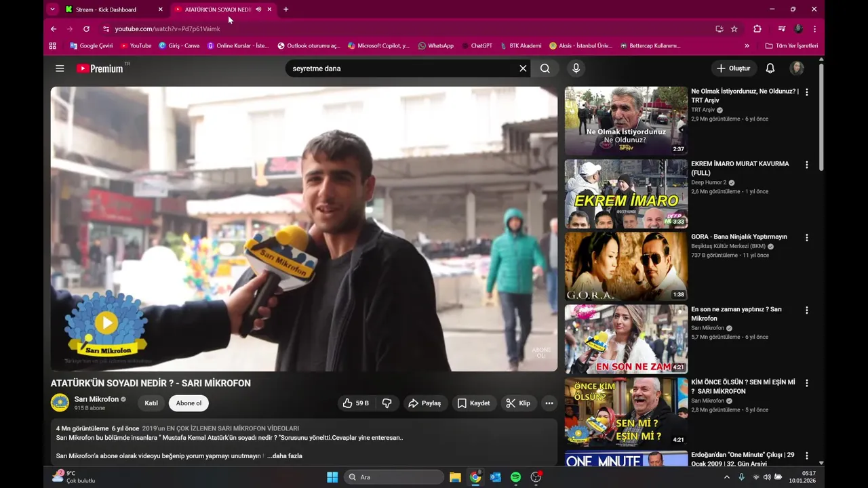The image size is (868, 488).
Task: Open the weather widget Çok bulutlu
Action: pyautogui.click(x=74, y=477)
